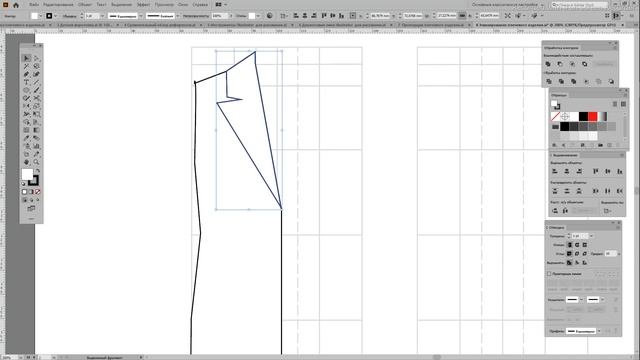Click the Home icon in the top bar
The width and height of the screenshot is (640, 360).
pos(16,5)
